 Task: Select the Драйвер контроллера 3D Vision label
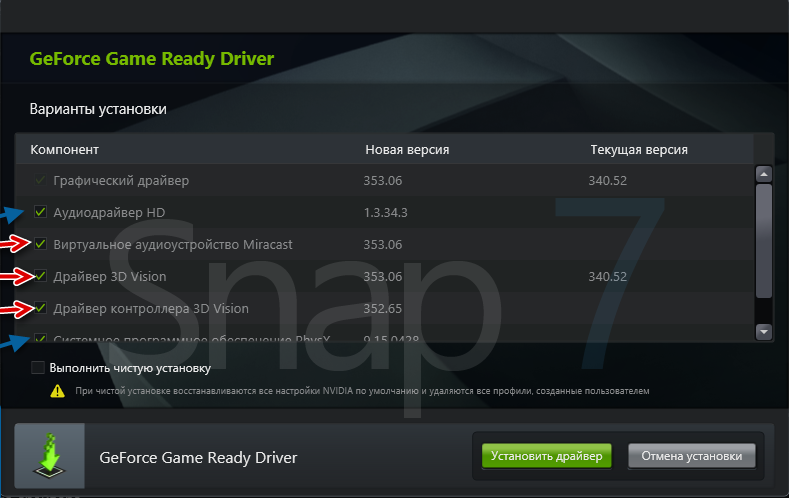pos(151,308)
